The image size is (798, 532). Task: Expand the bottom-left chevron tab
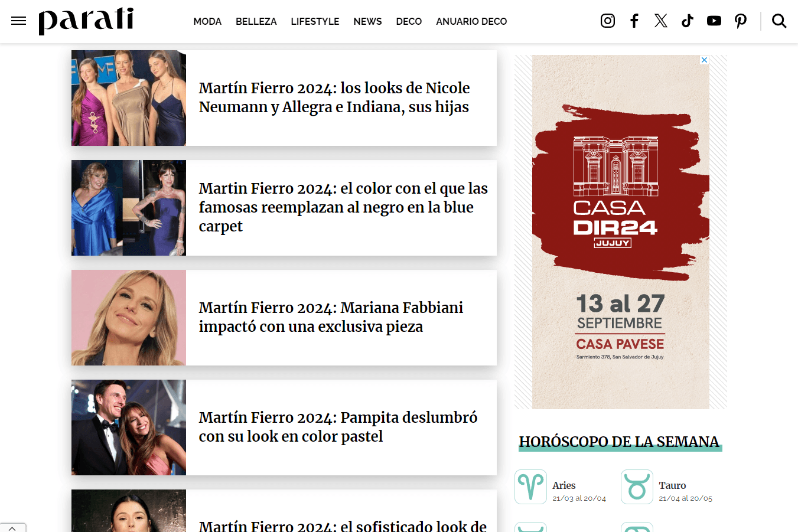click(12, 528)
